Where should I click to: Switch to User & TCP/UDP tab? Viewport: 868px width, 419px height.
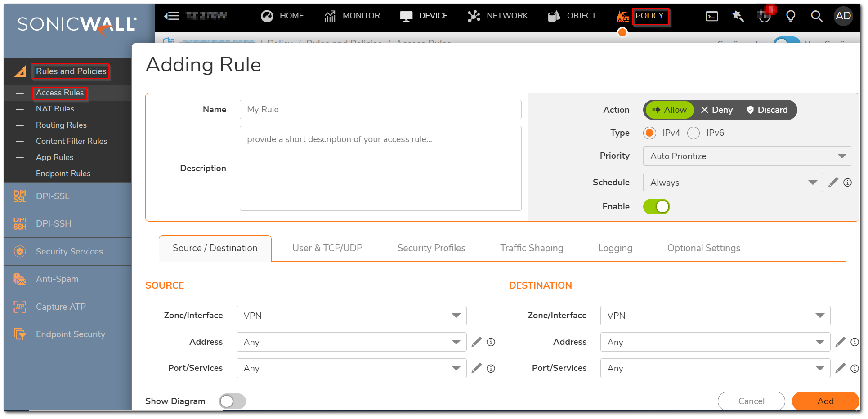click(x=327, y=248)
